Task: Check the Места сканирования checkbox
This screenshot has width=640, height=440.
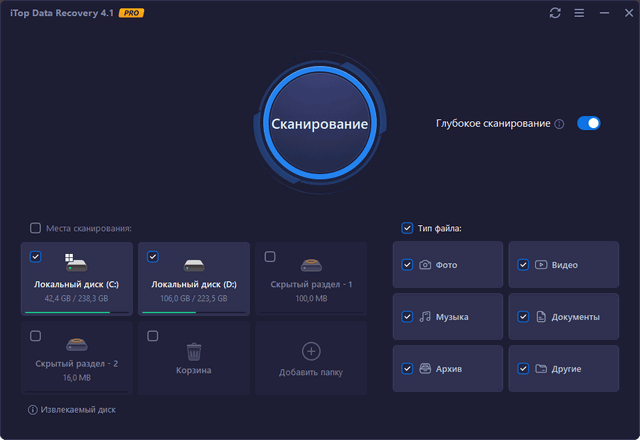Action: pos(36,228)
